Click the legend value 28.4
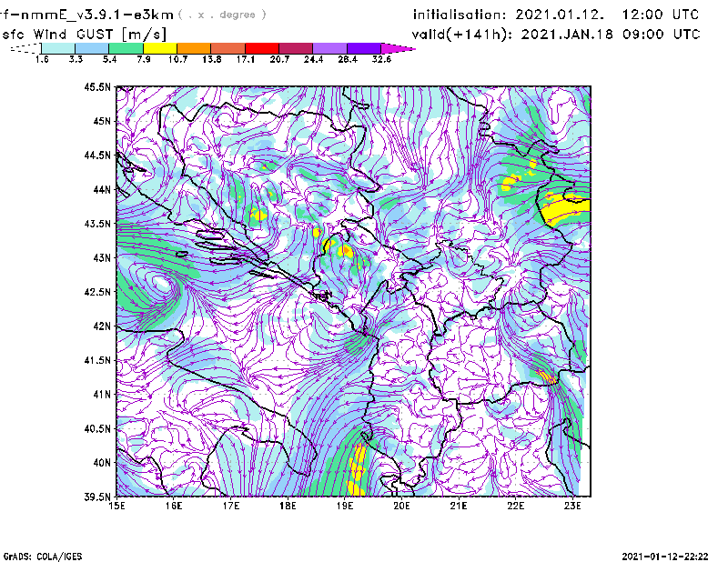The image size is (728, 562). [348, 59]
